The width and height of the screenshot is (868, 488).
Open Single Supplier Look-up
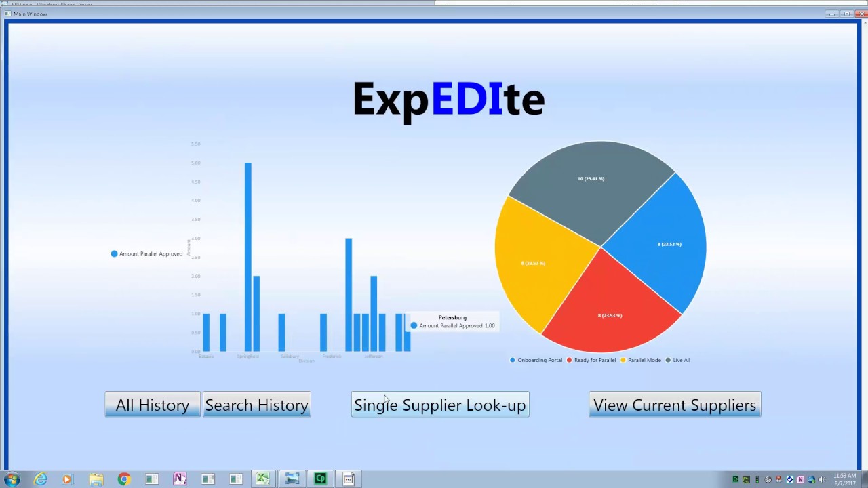pos(440,405)
